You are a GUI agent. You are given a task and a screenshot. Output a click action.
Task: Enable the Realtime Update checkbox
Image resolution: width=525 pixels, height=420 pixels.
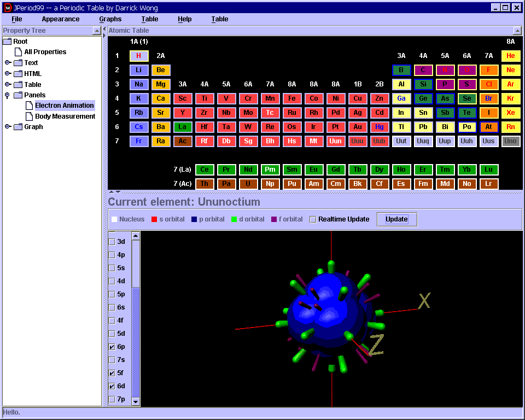(x=313, y=219)
